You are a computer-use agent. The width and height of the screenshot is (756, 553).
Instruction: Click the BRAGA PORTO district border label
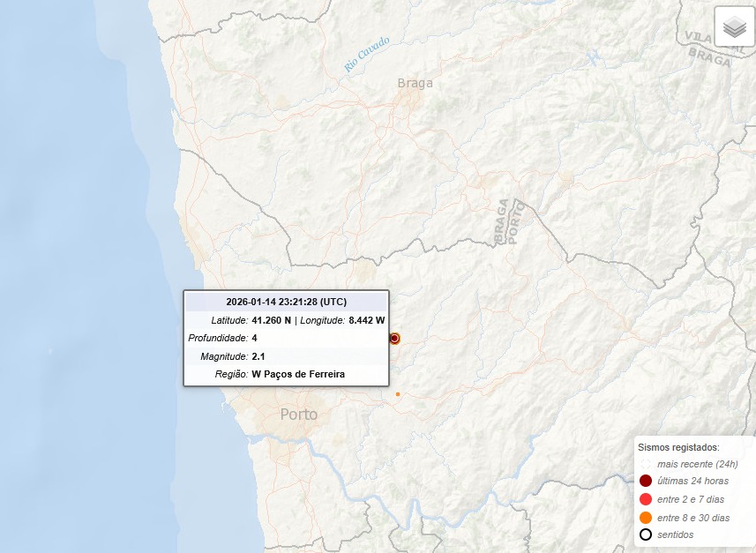click(509, 222)
